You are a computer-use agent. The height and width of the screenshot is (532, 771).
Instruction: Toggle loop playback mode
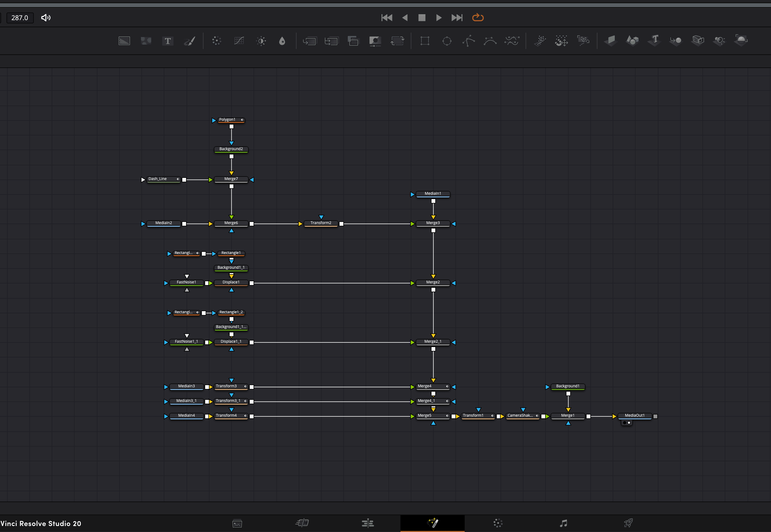(x=478, y=17)
